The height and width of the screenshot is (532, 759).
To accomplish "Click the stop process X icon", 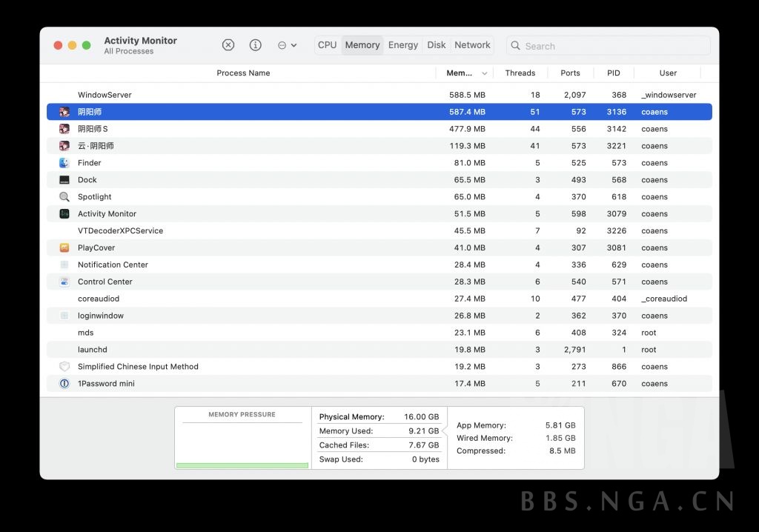I will (x=228, y=45).
